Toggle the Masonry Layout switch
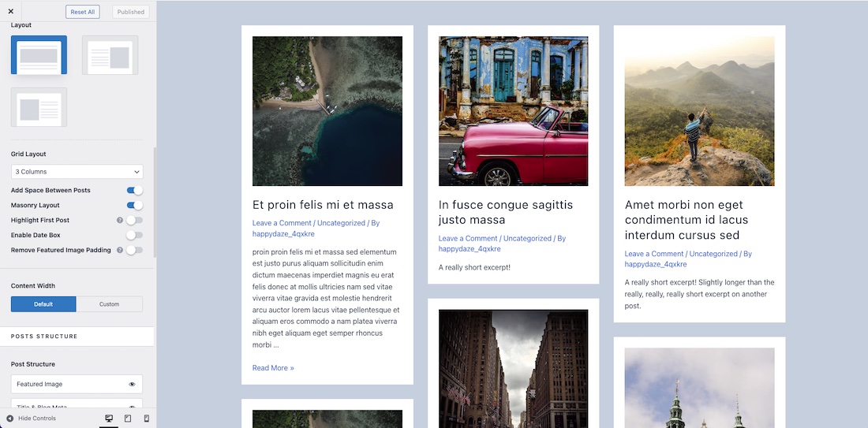 134,205
